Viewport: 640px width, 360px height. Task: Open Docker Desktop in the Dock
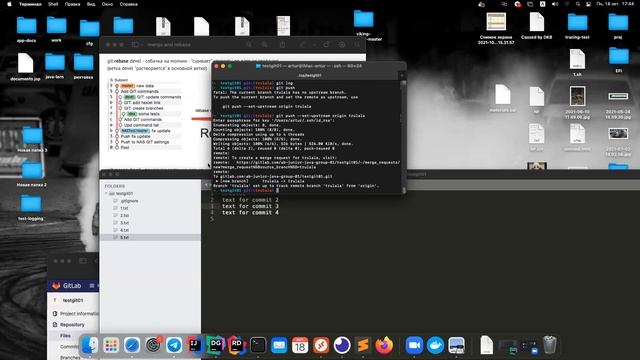tap(435, 345)
